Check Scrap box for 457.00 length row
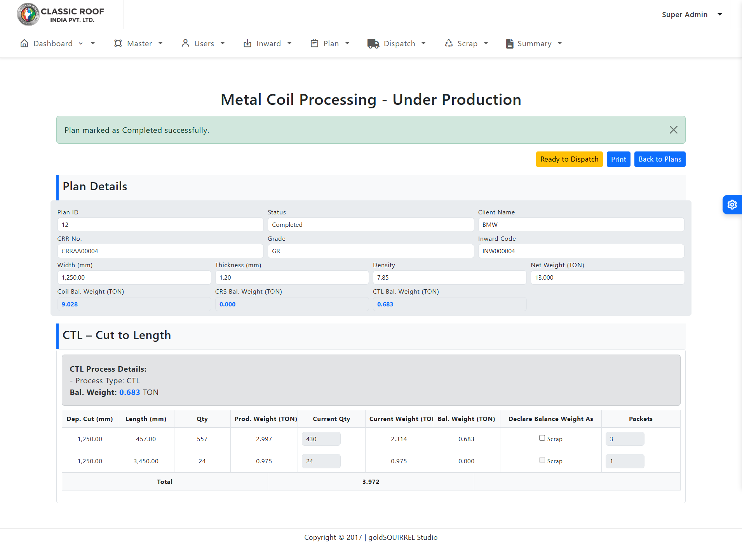The height and width of the screenshot is (560, 742). [542, 438]
